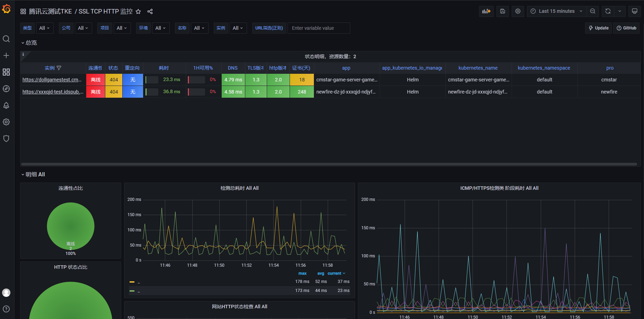Open the refresh interval dropdown arrow
The image size is (644, 319).
tap(620, 11)
